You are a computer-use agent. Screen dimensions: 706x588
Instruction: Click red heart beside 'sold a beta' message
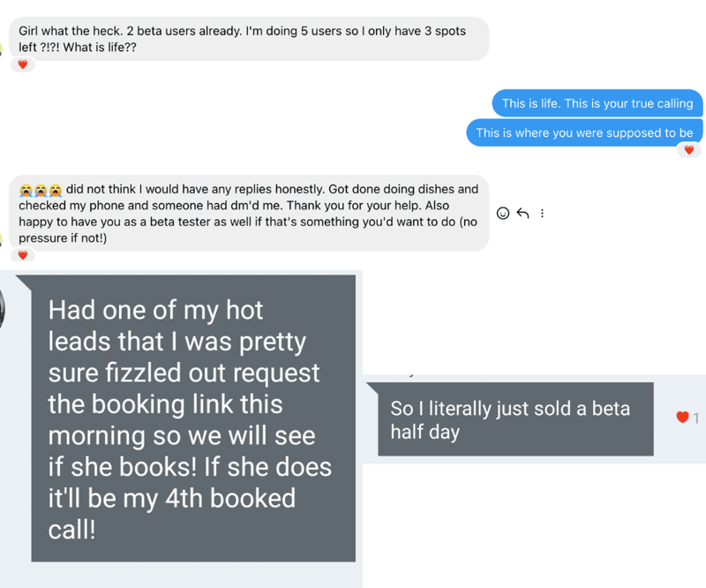click(x=682, y=418)
